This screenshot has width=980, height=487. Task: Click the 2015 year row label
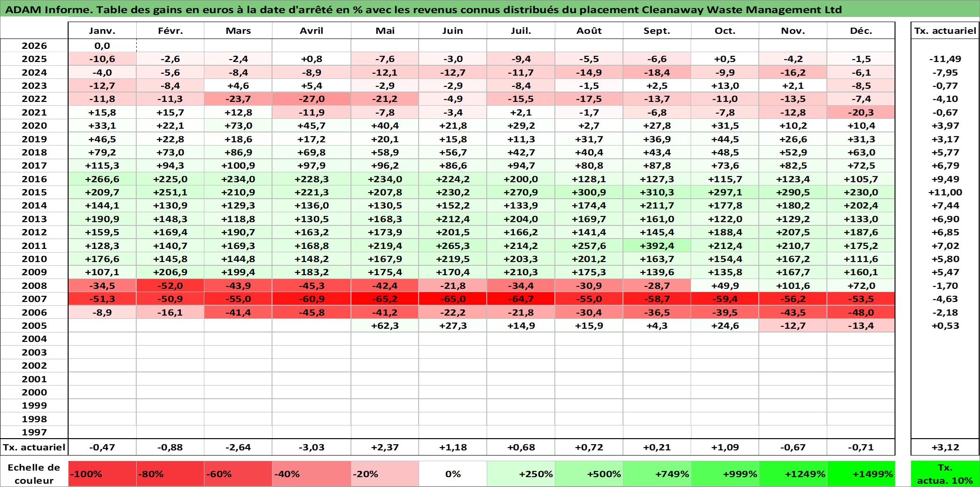(34, 192)
